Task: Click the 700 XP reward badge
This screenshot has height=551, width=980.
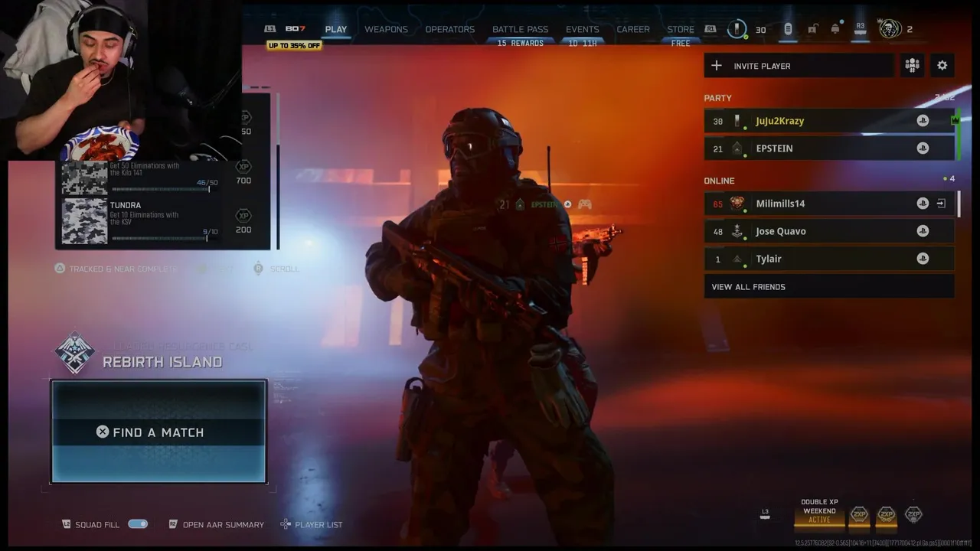Action: (243, 172)
